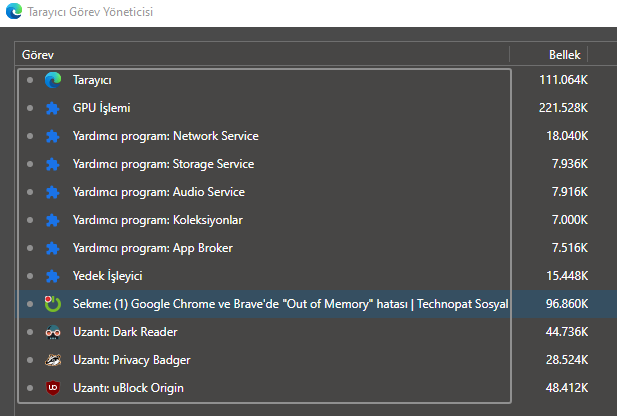
Task: Sort processes by the Bellek column header
Action: (564, 54)
